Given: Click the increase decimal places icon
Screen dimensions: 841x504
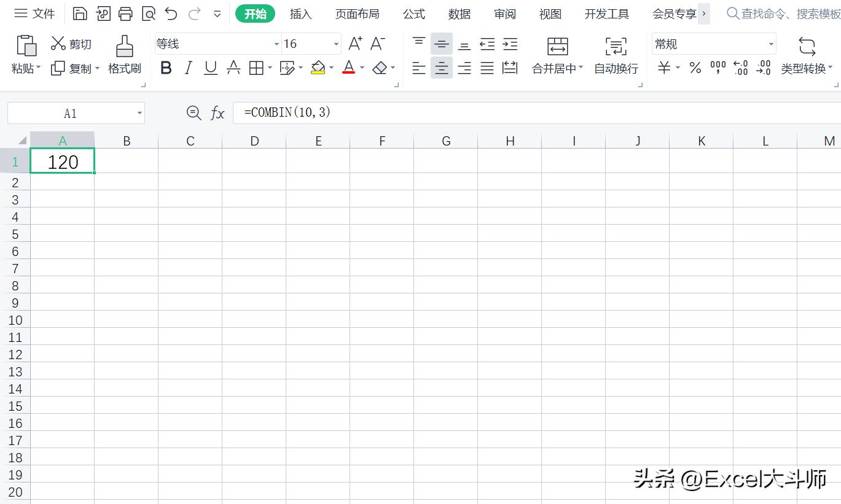Looking at the screenshot, I should (x=740, y=68).
